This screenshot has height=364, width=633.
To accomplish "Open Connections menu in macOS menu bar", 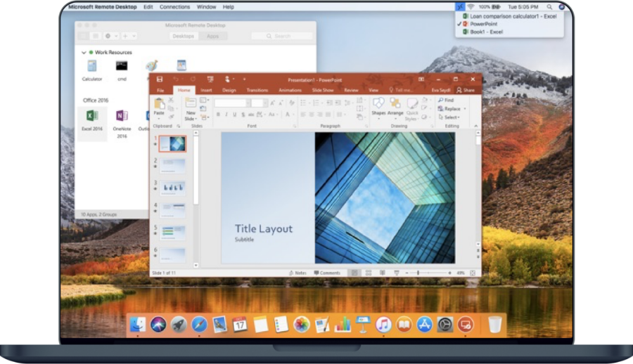I will pyautogui.click(x=174, y=7).
